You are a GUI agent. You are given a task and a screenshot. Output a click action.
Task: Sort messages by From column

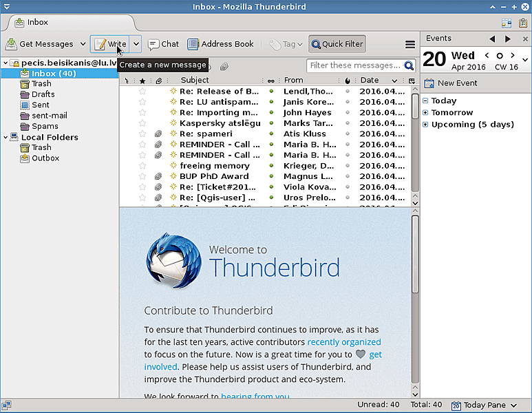[x=293, y=80]
